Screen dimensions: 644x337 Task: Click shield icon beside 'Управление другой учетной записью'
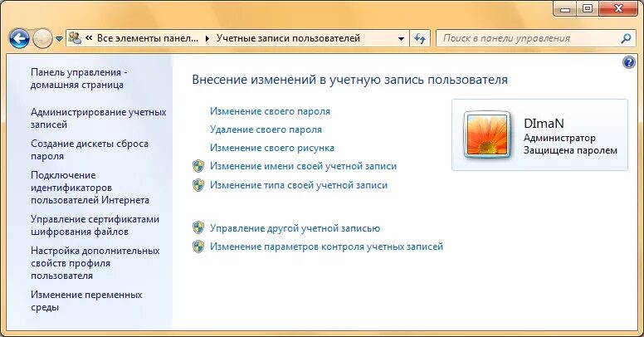[x=198, y=227]
